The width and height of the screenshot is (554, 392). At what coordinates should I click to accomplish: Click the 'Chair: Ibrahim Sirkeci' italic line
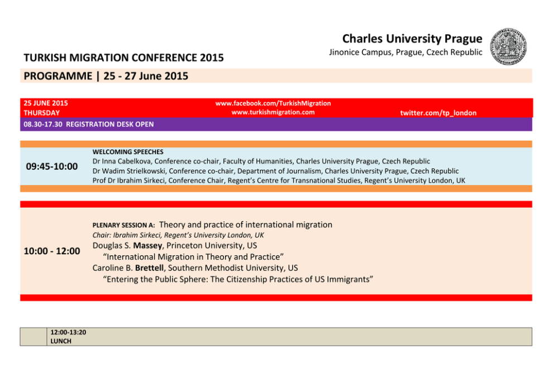click(x=178, y=235)
